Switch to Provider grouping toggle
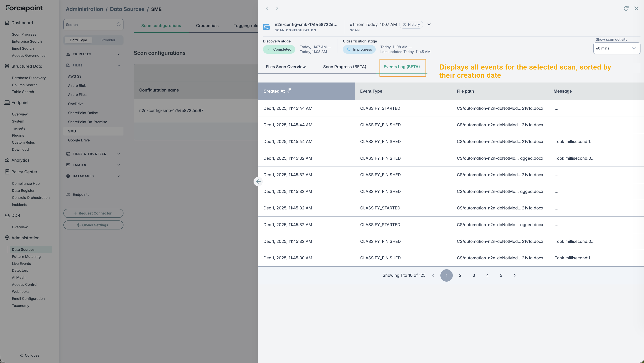 108,40
